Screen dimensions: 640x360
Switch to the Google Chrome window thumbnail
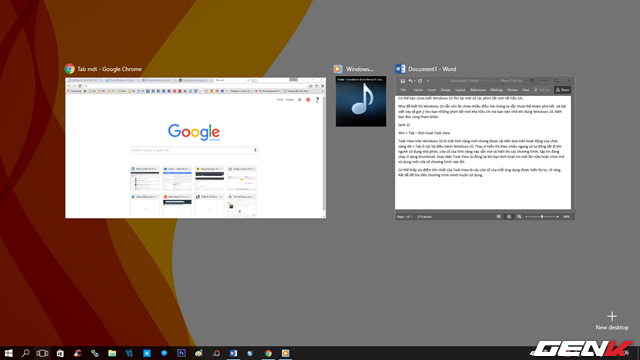pyautogui.click(x=196, y=147)
